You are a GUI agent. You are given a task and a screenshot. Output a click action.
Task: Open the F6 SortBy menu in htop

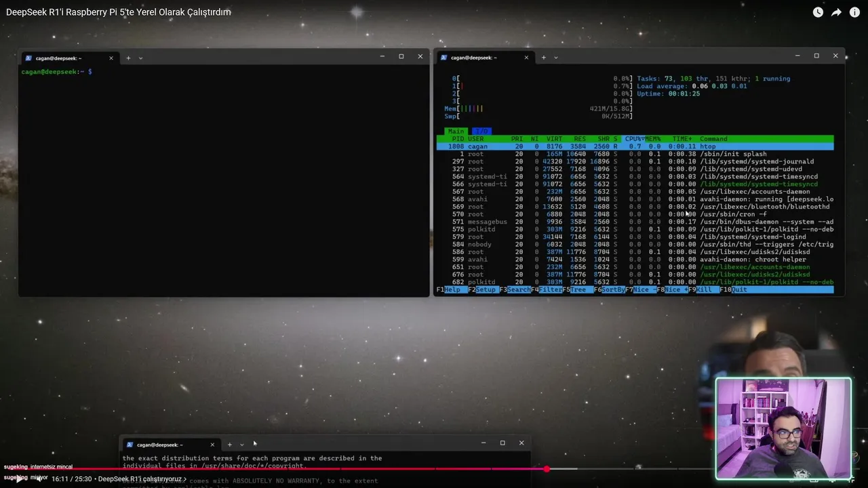[x=609, y=289]
